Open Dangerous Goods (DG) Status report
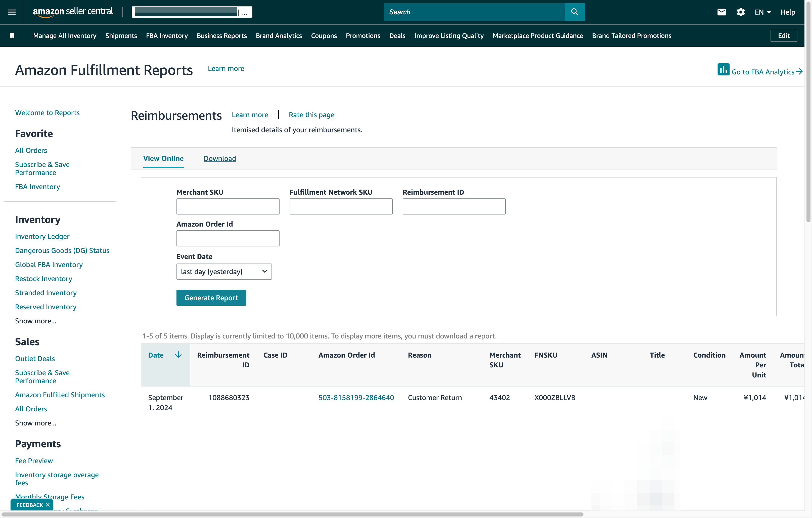This screenshot has width=812, height=518. coord(62,250)
